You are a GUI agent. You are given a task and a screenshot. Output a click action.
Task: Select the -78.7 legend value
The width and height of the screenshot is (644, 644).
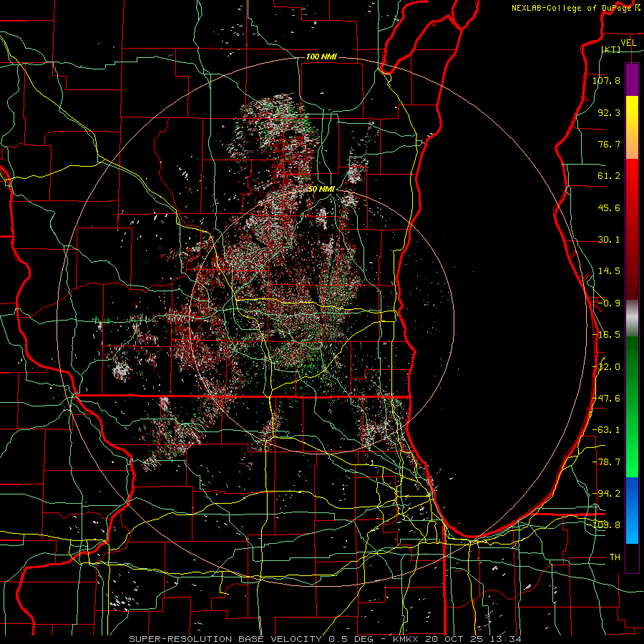click(606, 462)
